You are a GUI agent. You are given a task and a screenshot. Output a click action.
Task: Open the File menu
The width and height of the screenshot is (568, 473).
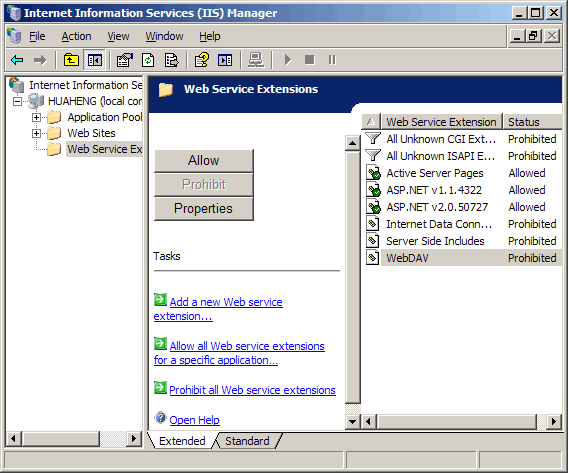[37, 36]
